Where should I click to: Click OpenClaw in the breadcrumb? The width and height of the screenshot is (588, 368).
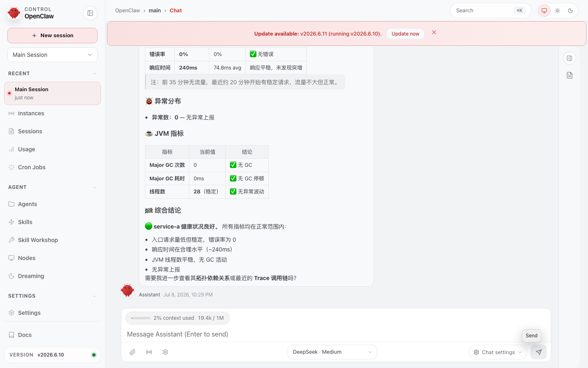(127, 11)
